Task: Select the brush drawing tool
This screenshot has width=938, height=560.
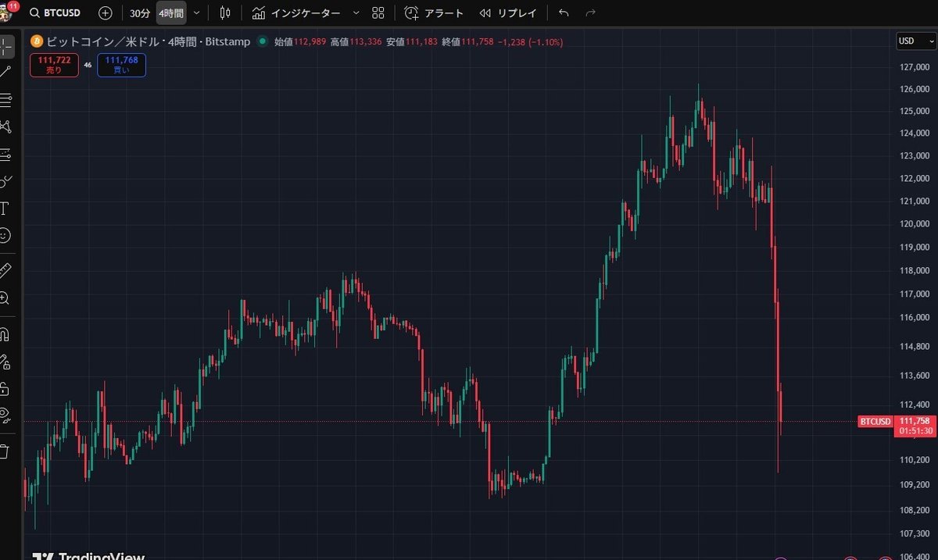Action: pos(9,181)
